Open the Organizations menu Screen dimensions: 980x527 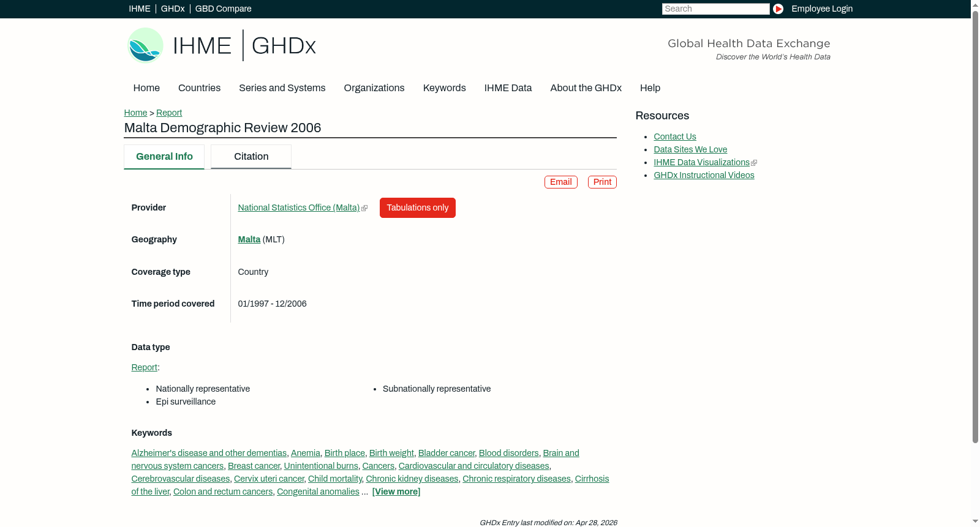374,88
